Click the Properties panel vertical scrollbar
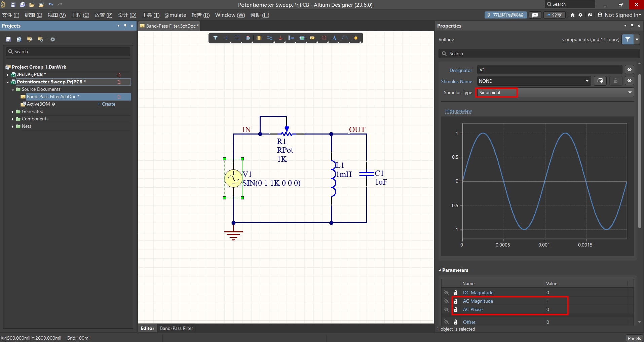The image size is (644, 342). [x=639, y=151]
